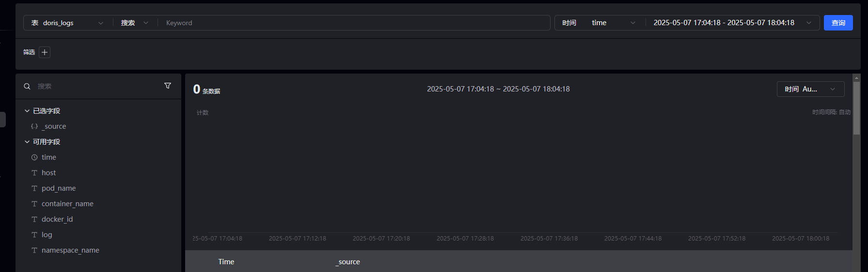This screenshot has height=272, width=868.
Task: Click the 筛选 label
Action: [29, 52]
